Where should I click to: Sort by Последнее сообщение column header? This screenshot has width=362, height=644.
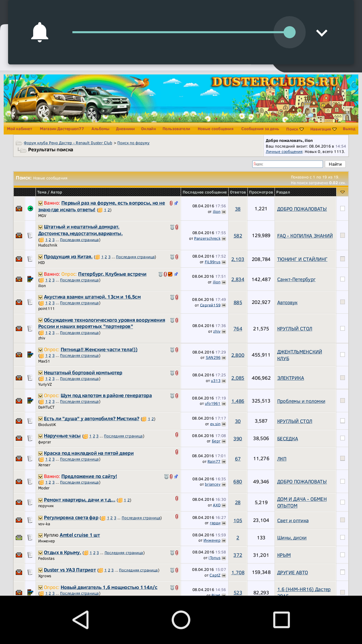[x=204, y=192]
